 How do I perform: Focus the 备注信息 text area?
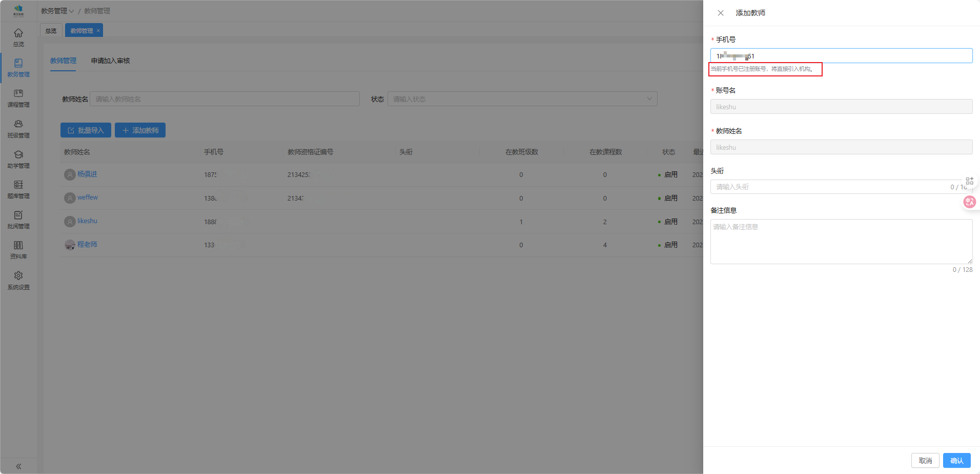coord(841,242)
